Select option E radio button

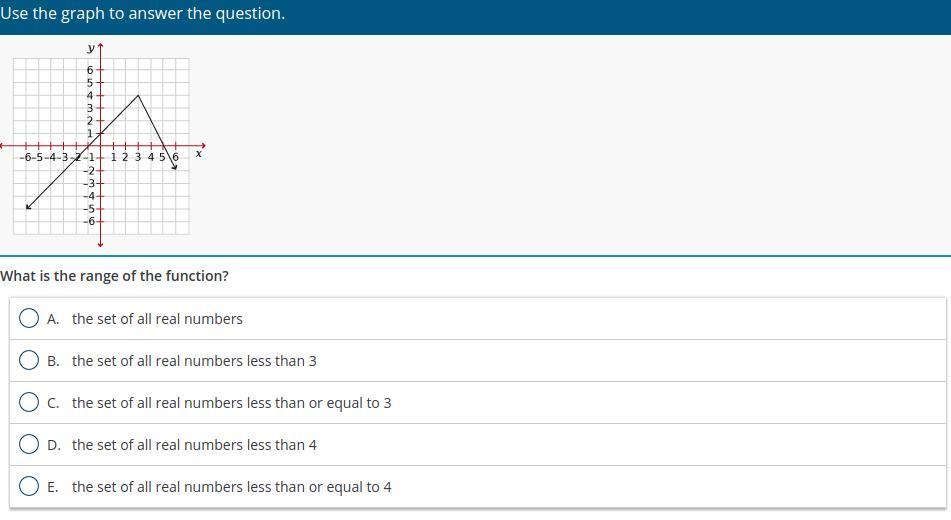29,486
